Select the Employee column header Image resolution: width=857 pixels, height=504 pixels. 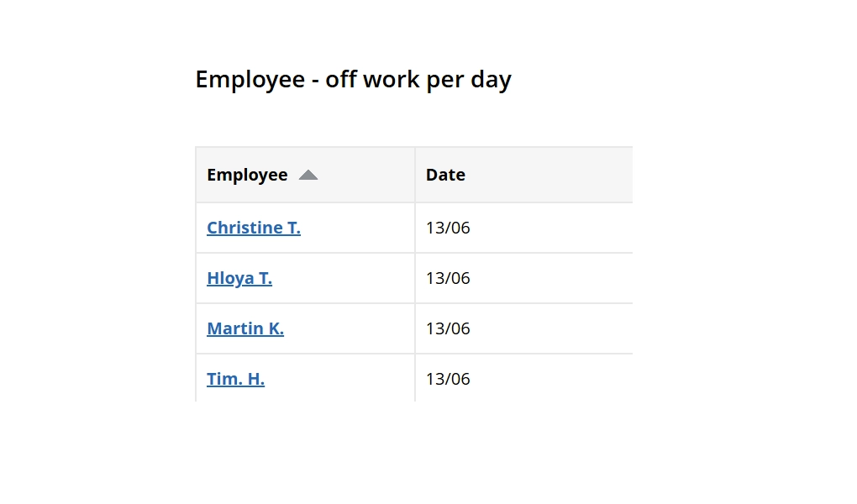coord(248,175)
